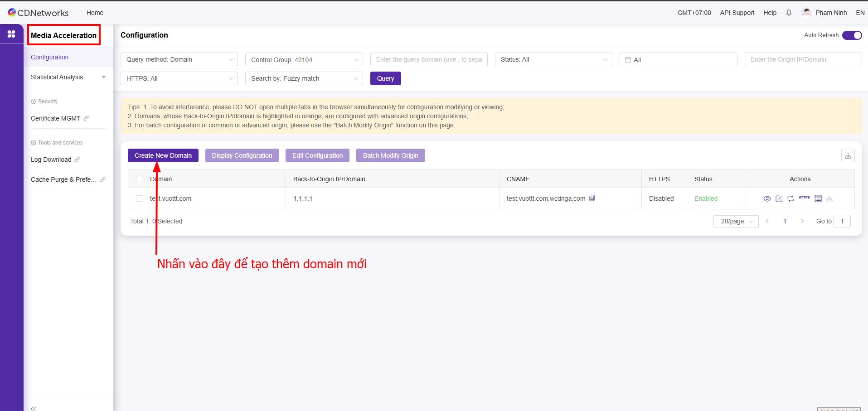The width and height of the screenshot is (868, 411).
Task: Open the notifications bell
Action: [789, 13]
